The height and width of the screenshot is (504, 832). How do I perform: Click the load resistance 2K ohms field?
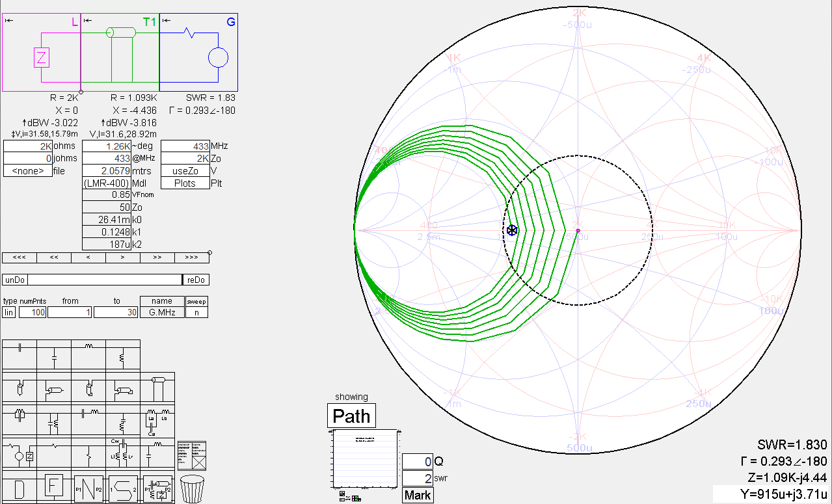pos(27,146)
